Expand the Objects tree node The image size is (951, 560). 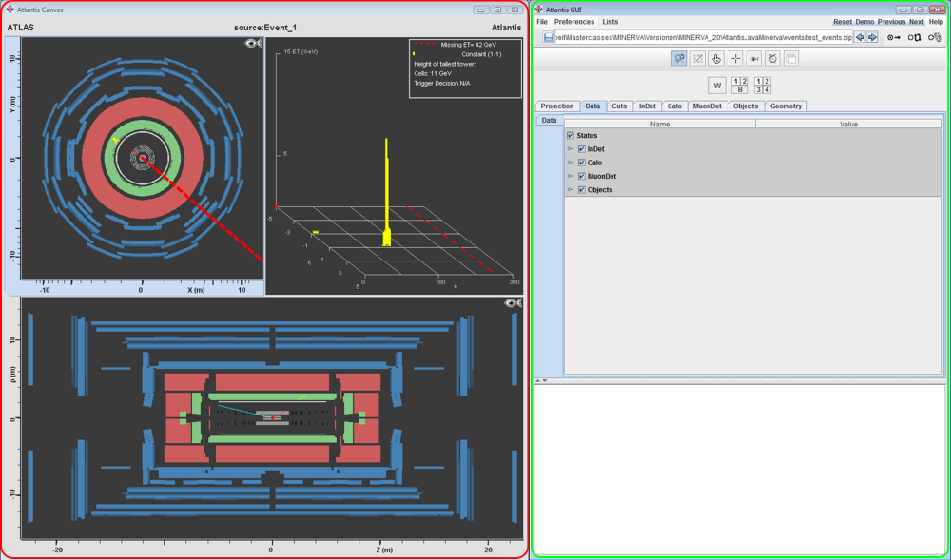pos(571,190)
